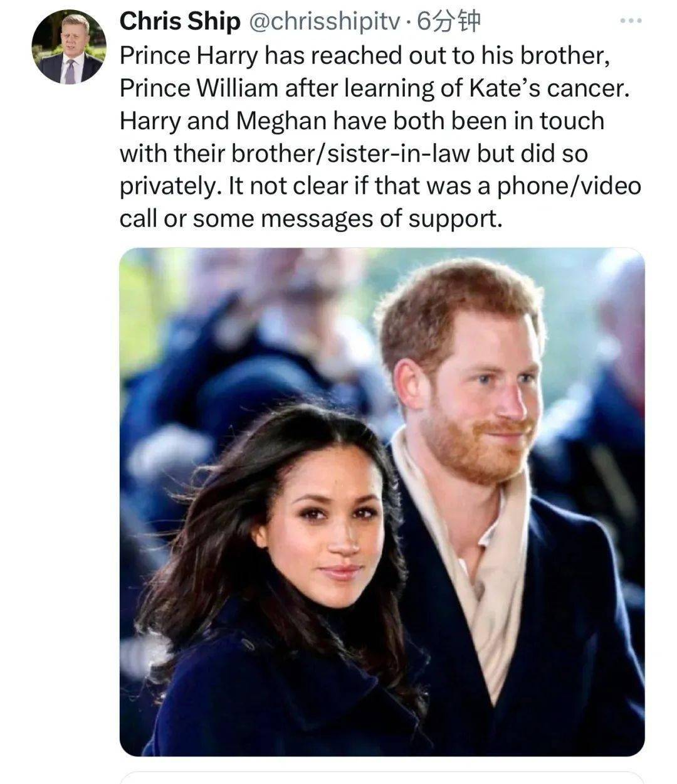Screen dimensions: 677x784
Task: Click the line starting "Prince William after learning"
Action: pyautogui.click(x=374, y=88)
